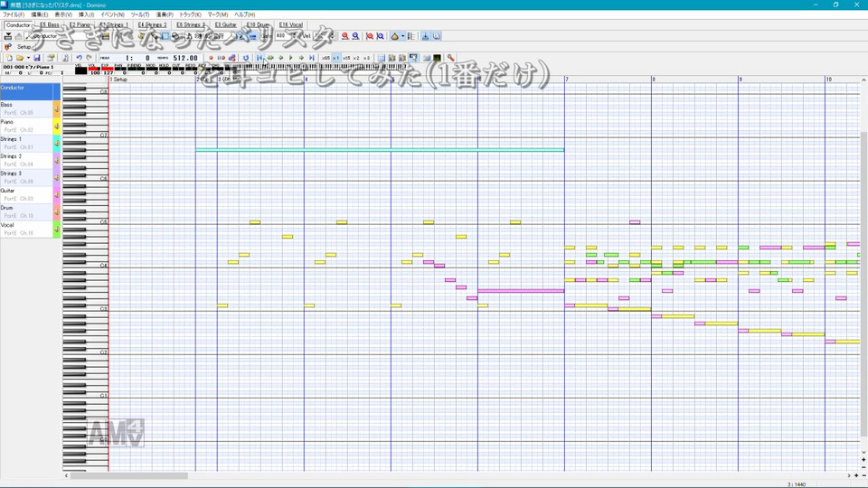Viewport: 868px width, 488px height.
Task: Switch to the E4 Strings 2 tab
Action: pyautogui.click(x=152, y=25)
